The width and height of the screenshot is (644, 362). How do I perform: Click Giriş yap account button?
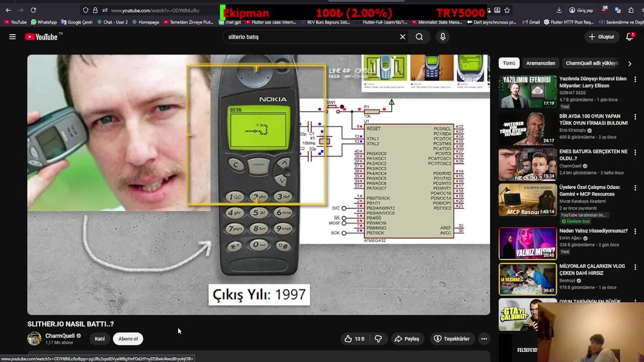point(581,10)
